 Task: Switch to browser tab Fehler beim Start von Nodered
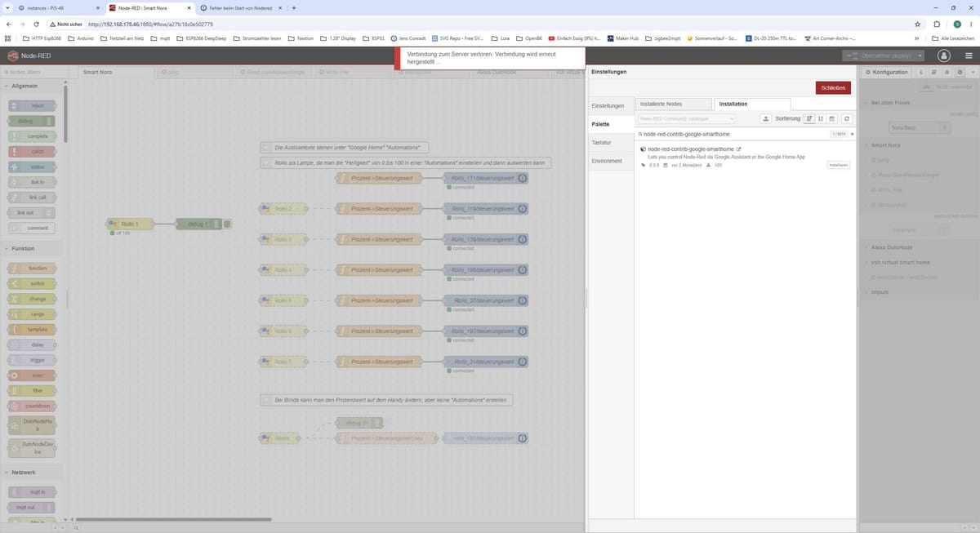pos(239,7)
